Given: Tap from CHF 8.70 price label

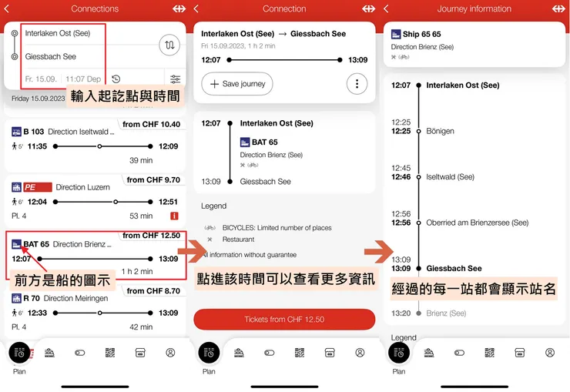Looking at the screenshot, I should (x=153, y=291).
